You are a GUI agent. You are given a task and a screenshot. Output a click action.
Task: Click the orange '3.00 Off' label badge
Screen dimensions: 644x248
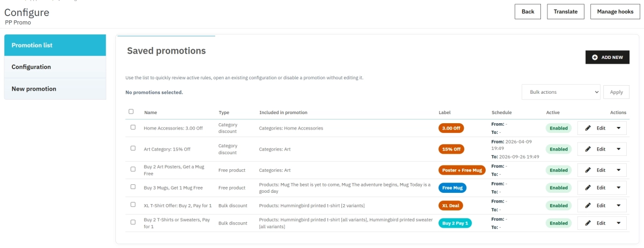coord(451,129)
